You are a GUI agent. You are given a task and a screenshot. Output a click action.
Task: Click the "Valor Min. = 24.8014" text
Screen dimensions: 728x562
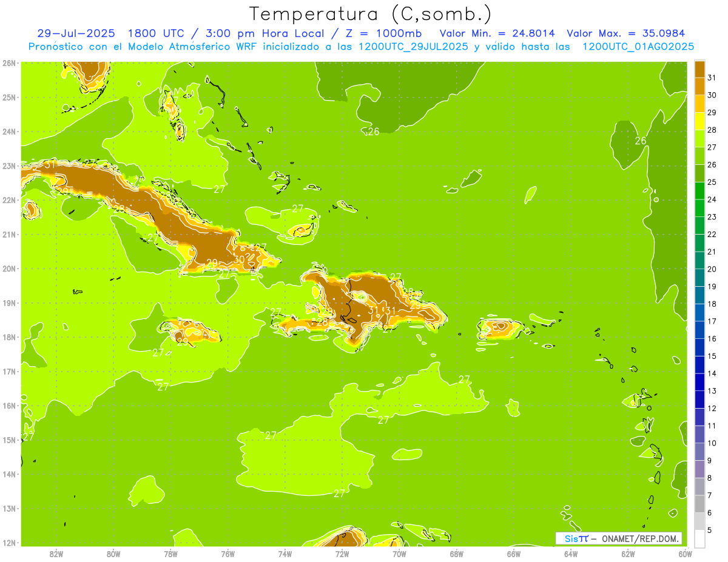[x=497, y=33]
